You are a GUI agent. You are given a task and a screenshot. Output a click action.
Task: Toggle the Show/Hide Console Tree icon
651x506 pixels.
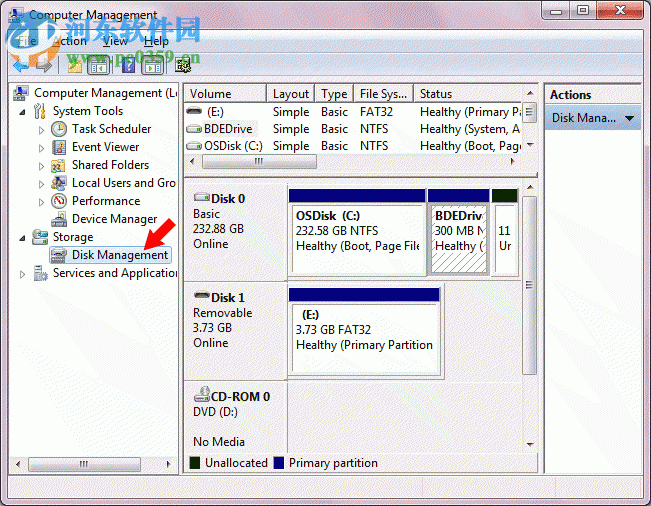tap(99, 65)
